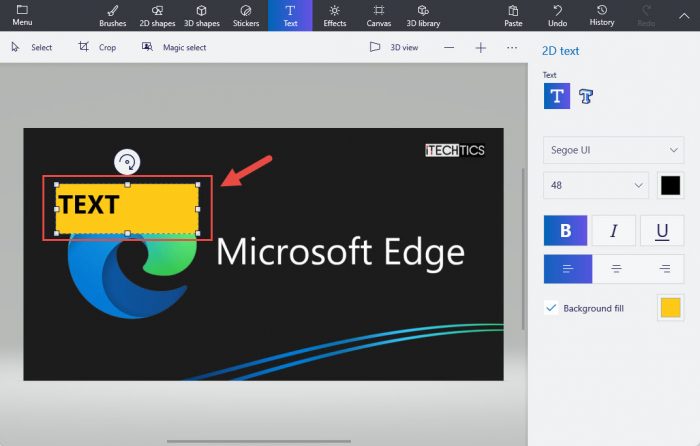Screen dimensions: 700x446
Task: Open the 3D shapes tab
Action: click(202, 16)
